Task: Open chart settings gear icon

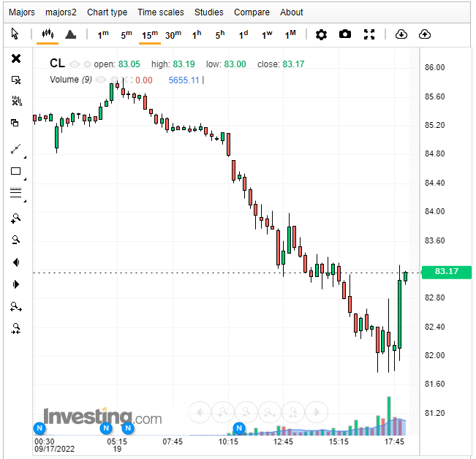Action: point(321,34)
